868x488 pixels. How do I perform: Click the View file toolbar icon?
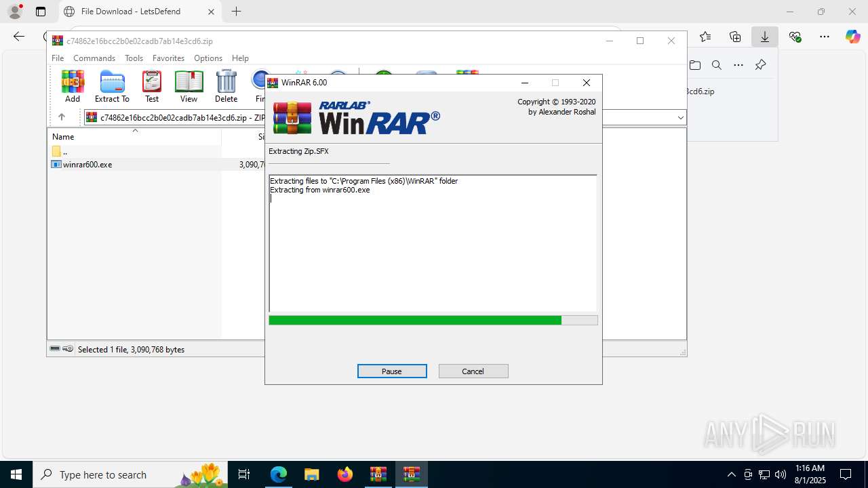[x=189, y=86]
